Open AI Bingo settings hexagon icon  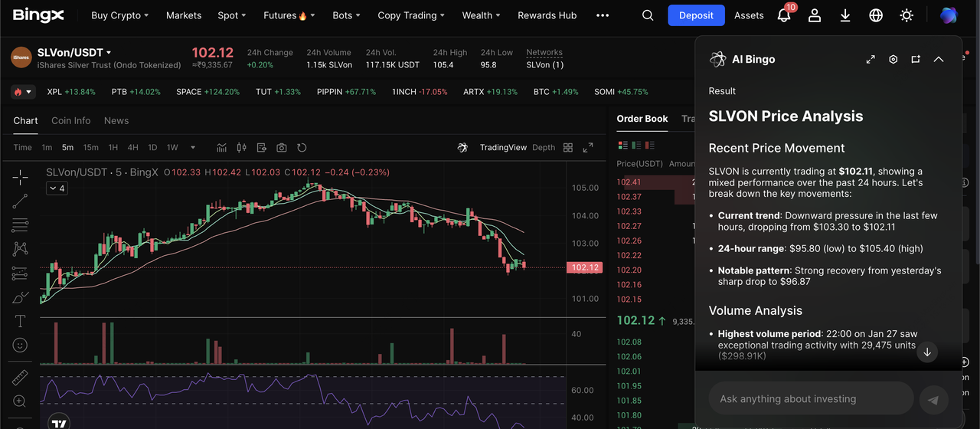893,60
